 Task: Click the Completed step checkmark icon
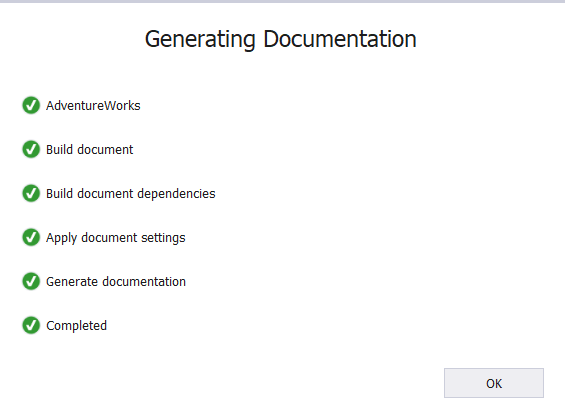[31, 325]
